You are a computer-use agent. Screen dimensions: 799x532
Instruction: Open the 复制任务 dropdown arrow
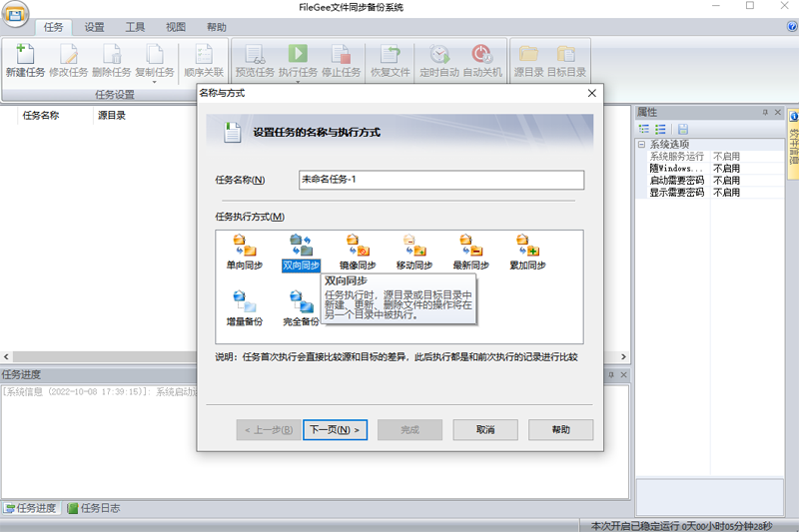pos(155,82)
